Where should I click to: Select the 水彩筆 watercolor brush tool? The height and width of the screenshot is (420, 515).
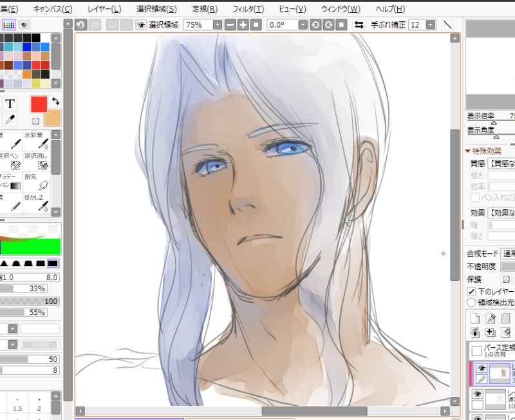[37, 140]
